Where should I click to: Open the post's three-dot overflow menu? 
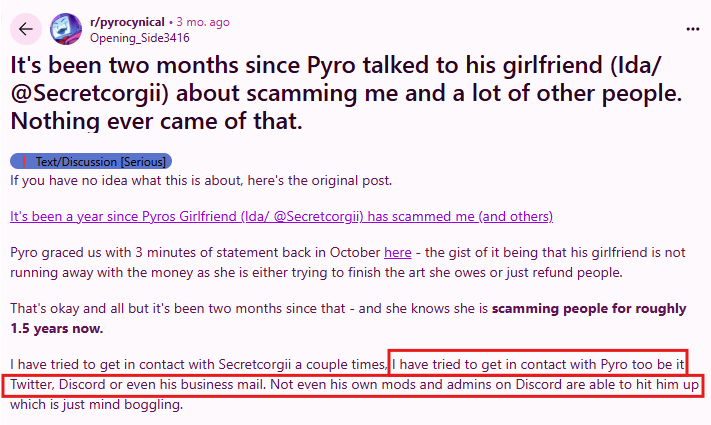[690, 29]
